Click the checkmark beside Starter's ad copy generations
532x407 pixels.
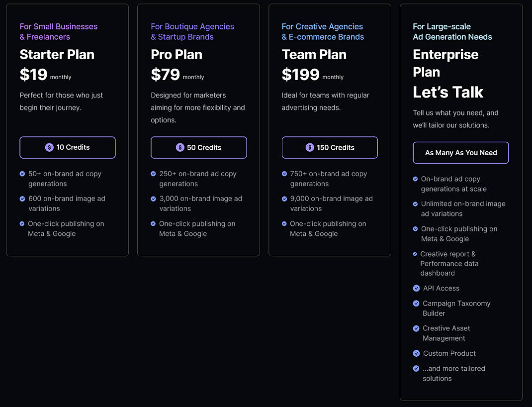(x=22, y=174)
